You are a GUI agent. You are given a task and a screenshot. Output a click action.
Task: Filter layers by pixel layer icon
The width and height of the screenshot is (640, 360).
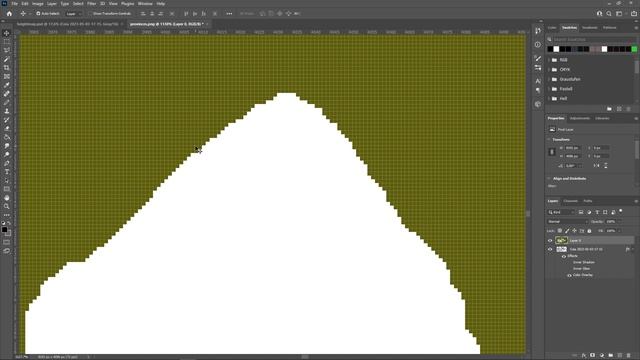pos(581,212)
